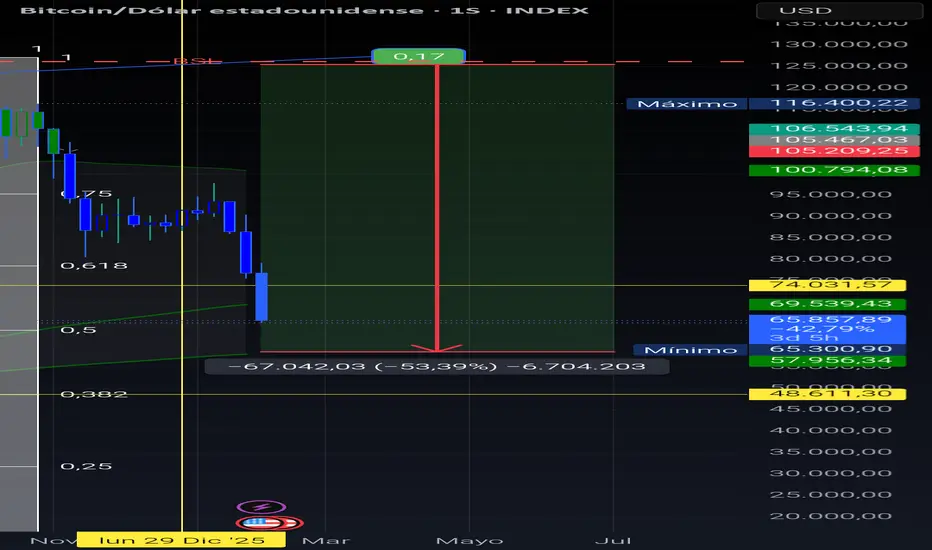Click the 48.611,30 yellow price tag
The image size is (932, 550).
click(827, 394)
